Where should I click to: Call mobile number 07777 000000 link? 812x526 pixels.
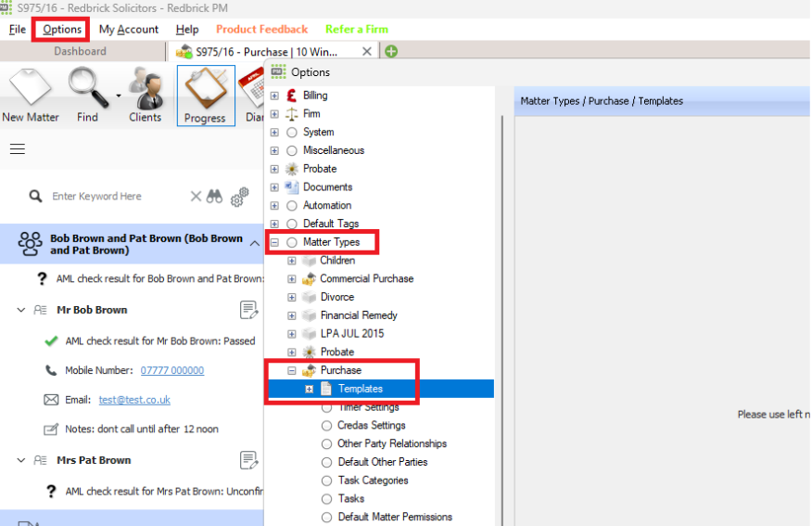tap(172, 370)
